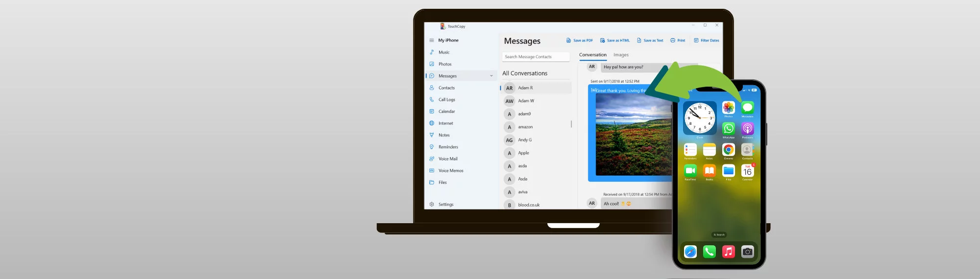This screenshot has width=980, height=279.
Task: Select the adam9 conversation
Action: click(537, 114)
